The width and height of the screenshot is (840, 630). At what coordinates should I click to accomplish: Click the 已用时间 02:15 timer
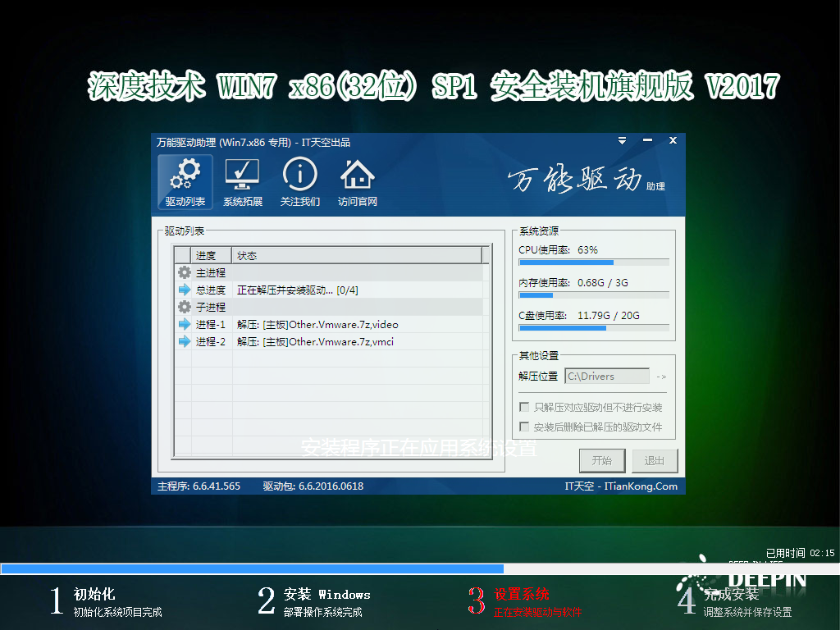[x=801, y=553]
